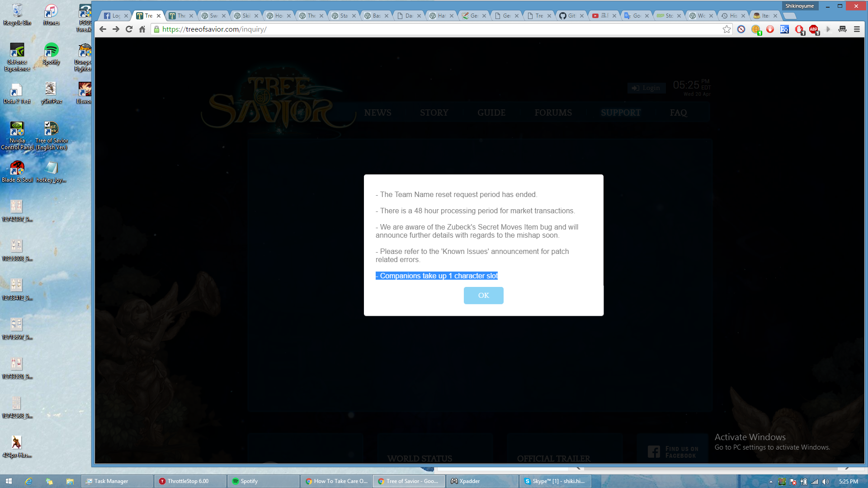Click the bookmark star icon
868x488 pixels.
click(x=726, y=29)
